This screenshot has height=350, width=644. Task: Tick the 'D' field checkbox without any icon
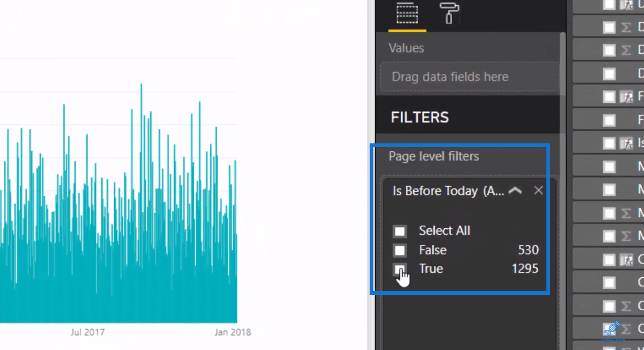click(610, 74)
